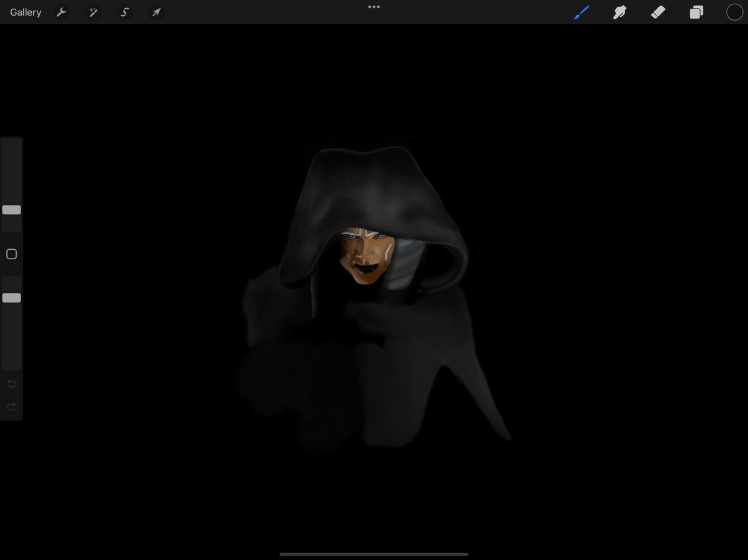Redo the undone stroke
The image size is (748, 560).
pyautogui.click(x=11, y=406)
